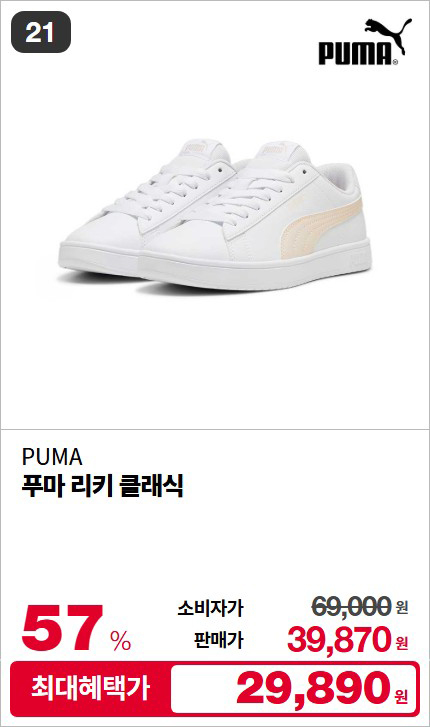The image size is (430, 727).
Task: Open the 푸마 리키 클래식 product title
Action: tap(103, 486)
